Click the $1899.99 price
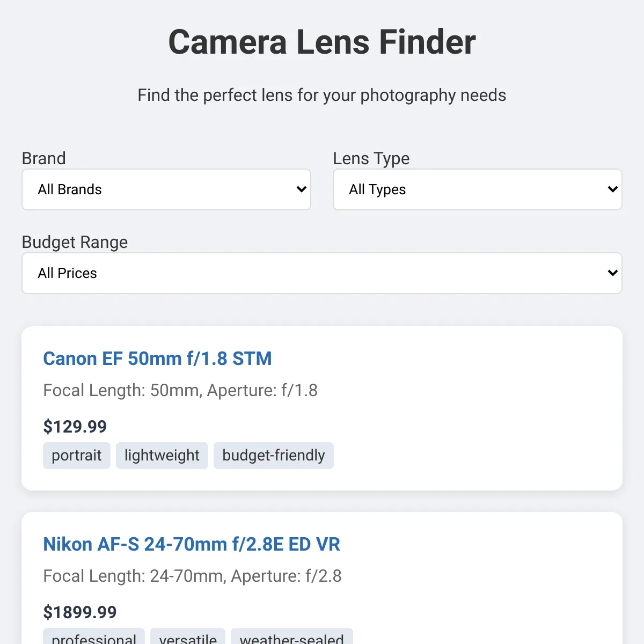This screenshot has height=644, width=644. (x=80, y=612)
